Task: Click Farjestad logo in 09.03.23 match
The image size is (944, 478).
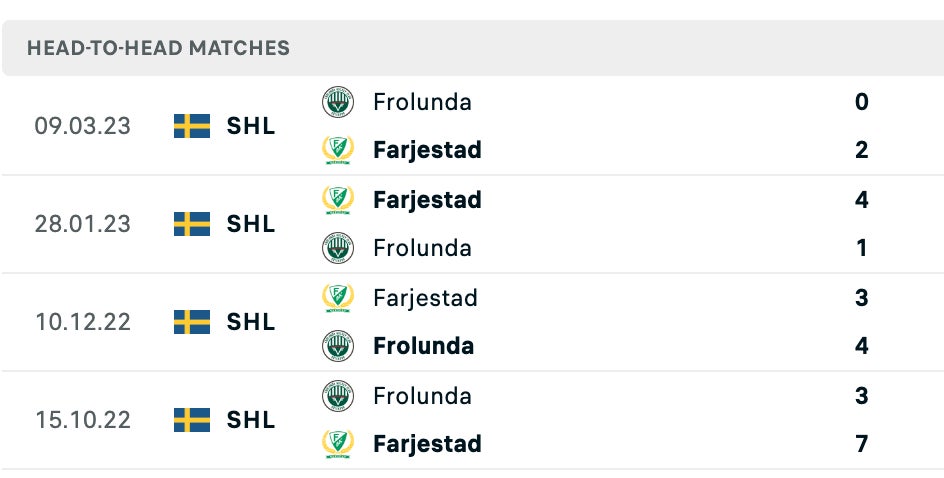Action: point(338,150)
